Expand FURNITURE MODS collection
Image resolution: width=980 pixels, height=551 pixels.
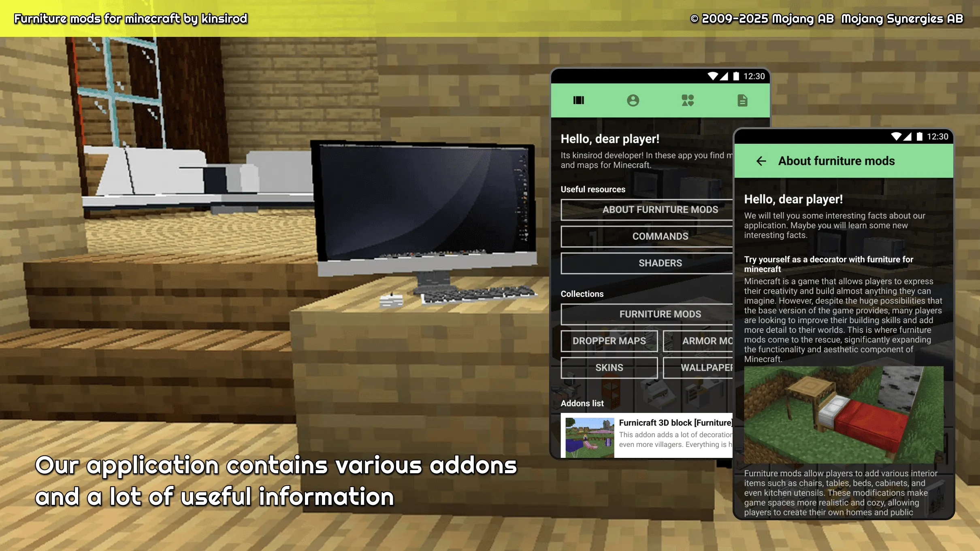tap(660, 314)
